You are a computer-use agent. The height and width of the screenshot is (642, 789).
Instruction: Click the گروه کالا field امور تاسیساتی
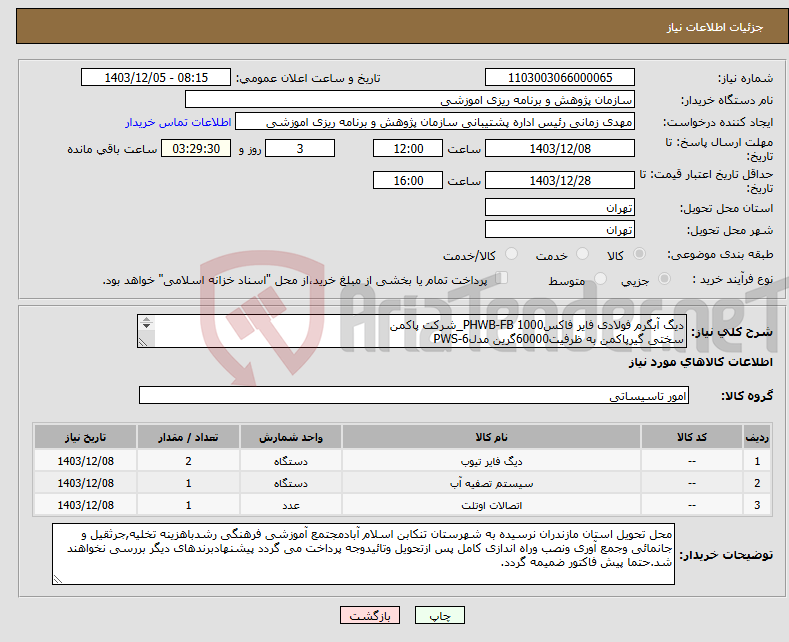pos(414,395)
